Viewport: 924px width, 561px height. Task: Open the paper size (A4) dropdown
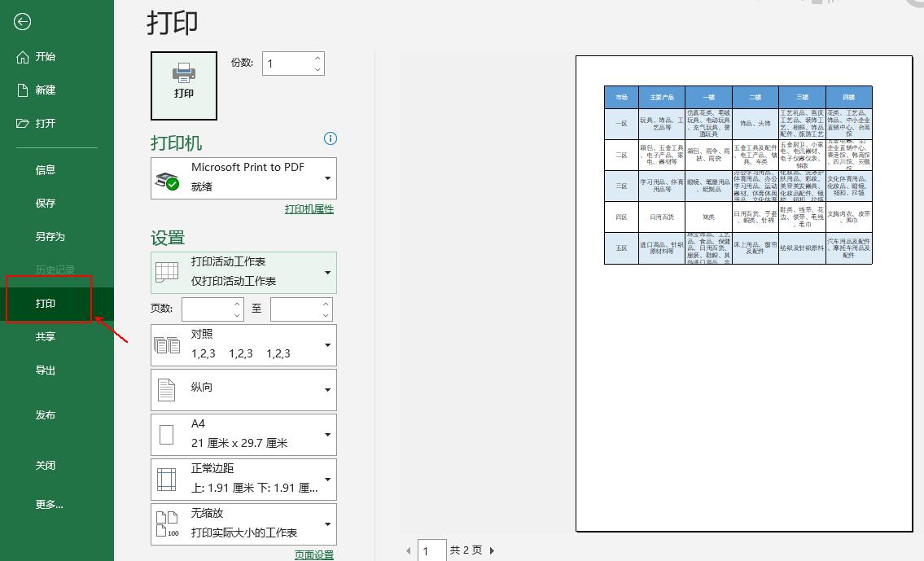[328, 434]
